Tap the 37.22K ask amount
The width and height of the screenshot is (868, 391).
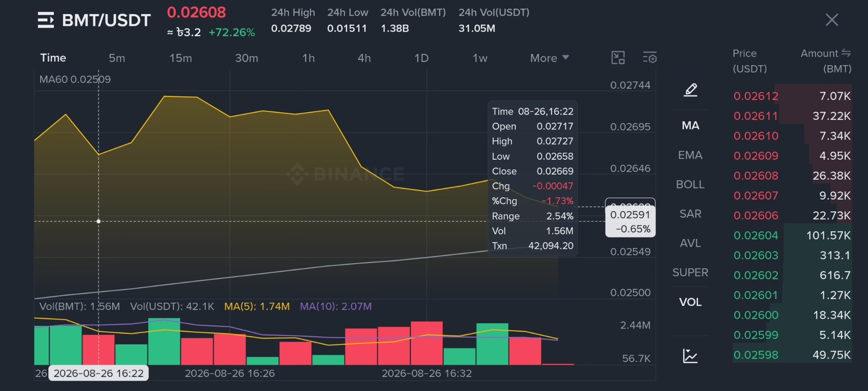[x=831, y=116]
